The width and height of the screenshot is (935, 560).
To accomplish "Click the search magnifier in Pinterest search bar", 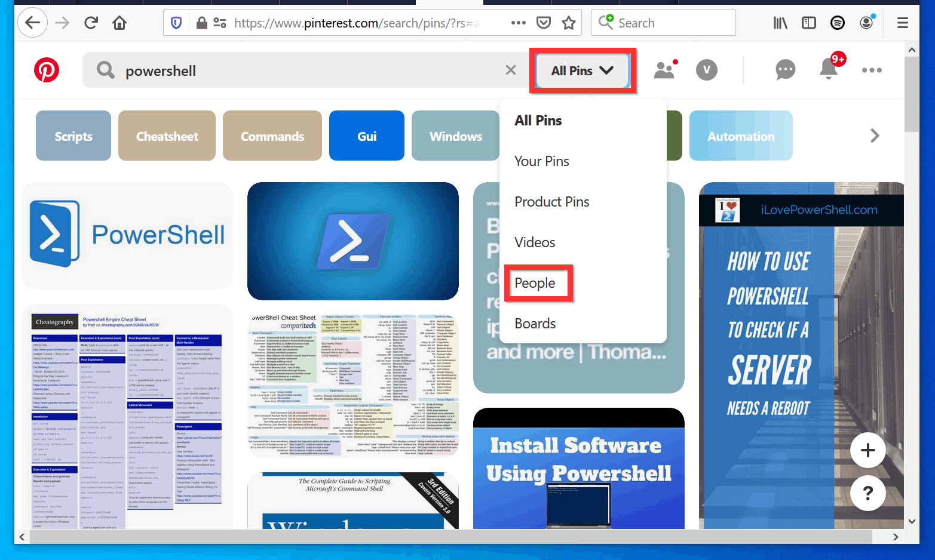I will (105, 70).
